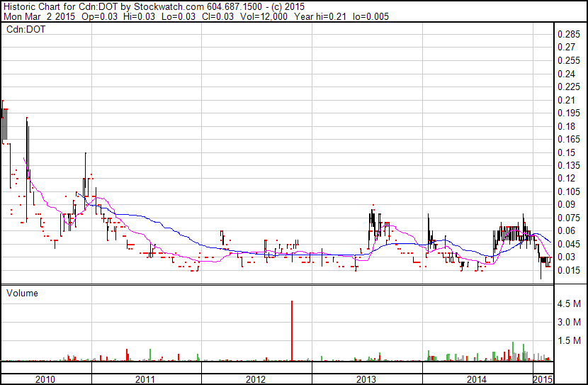Select the 2015 year marker
Image resolution: width=588 pixels, height=385 pixels.
[x=543, y=379]
